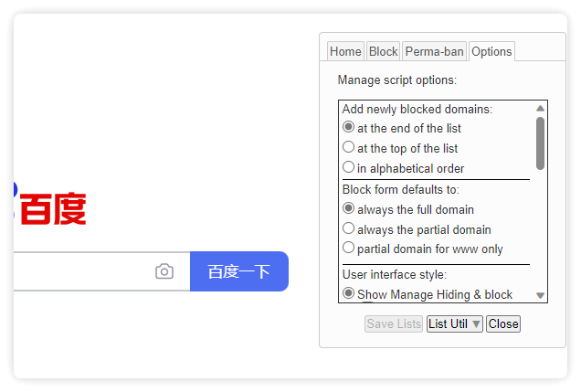Select 'at the end of the list' option
581x392 pixels.
(348, 128)
